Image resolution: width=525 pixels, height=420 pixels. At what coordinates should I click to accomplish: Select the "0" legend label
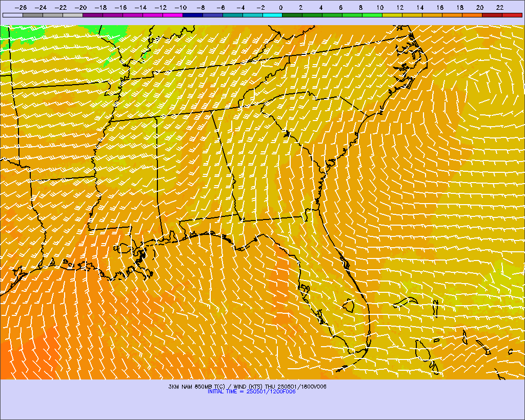coord(280,7)
